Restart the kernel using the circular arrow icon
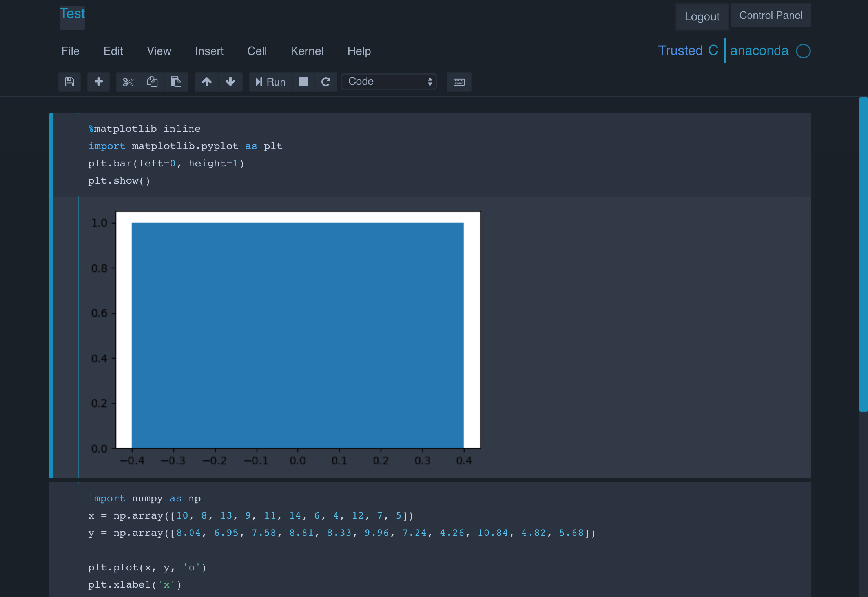The height and width of the screenshot is (597, 868). pyautogui.click(x=326, y=82)
